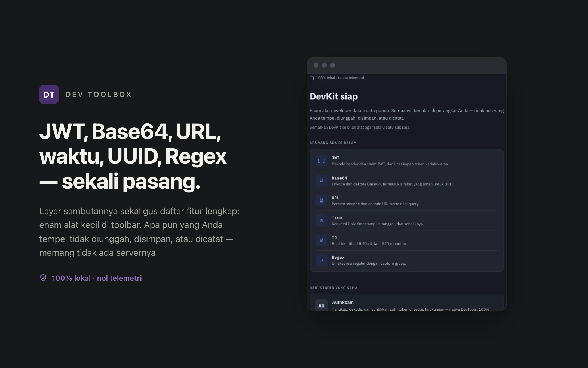Click the ID tool title
The height and width of the screenshot is (368, 588).
point(334,237)
